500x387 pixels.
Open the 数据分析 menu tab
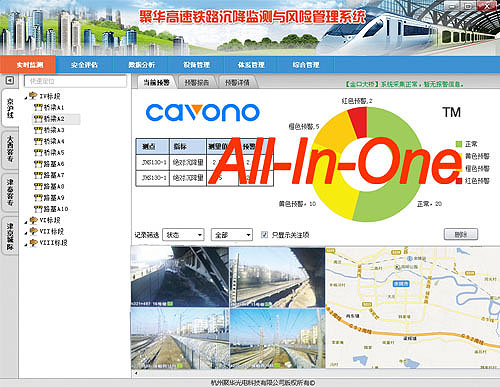(x=142, y=65)
